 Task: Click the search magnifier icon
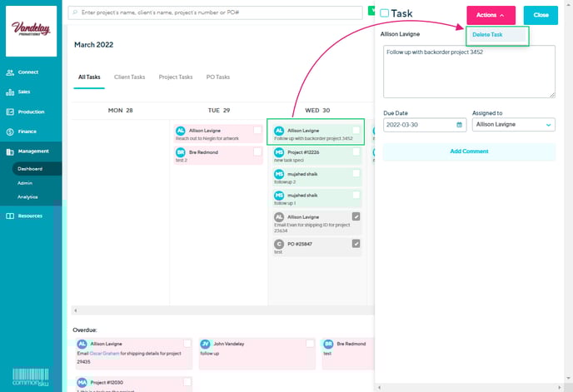coord(76,14)
